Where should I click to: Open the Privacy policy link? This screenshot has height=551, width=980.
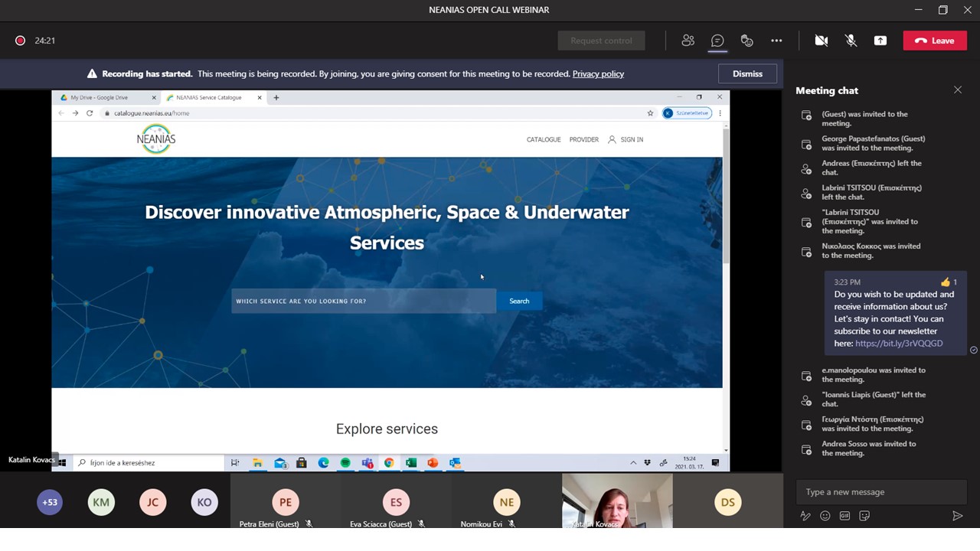[x=598, y=74]
